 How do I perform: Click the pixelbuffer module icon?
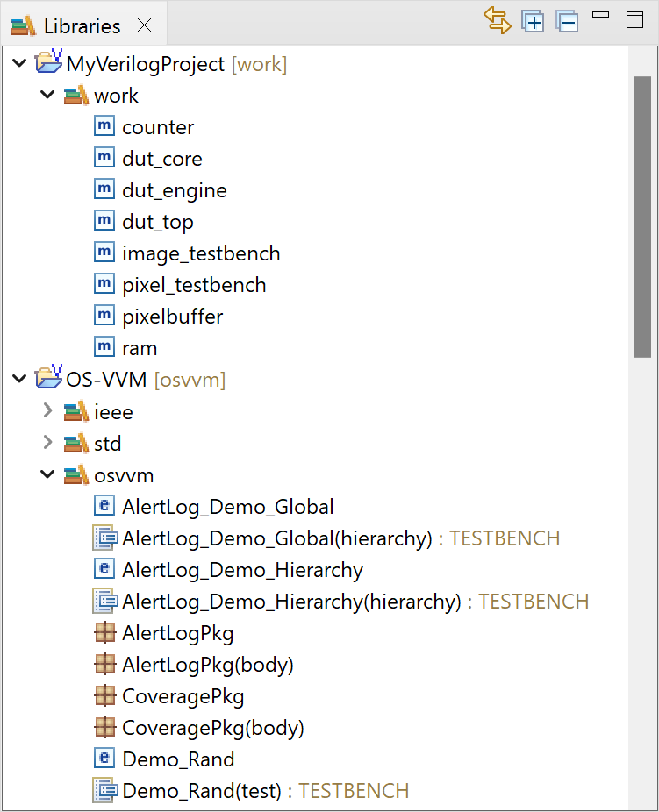point(104,316)
